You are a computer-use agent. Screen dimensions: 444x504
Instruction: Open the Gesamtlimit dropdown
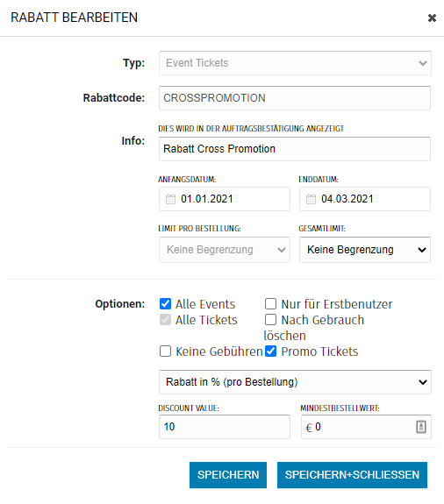pyautogui.click(x=365, y=250)
